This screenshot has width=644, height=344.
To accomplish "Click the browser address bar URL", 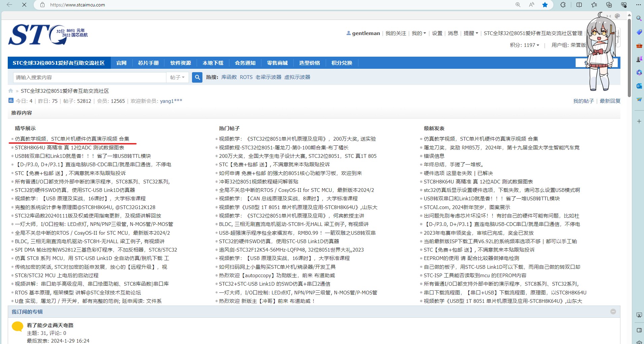I will tap(77, 5).
